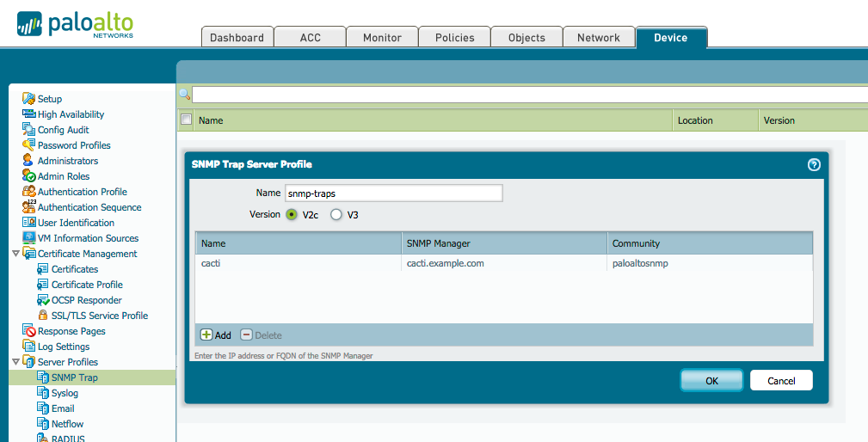This screenshot has width=868, height=442.
Task: Open High Availability in the sidebar
Action: coord(71,114)
